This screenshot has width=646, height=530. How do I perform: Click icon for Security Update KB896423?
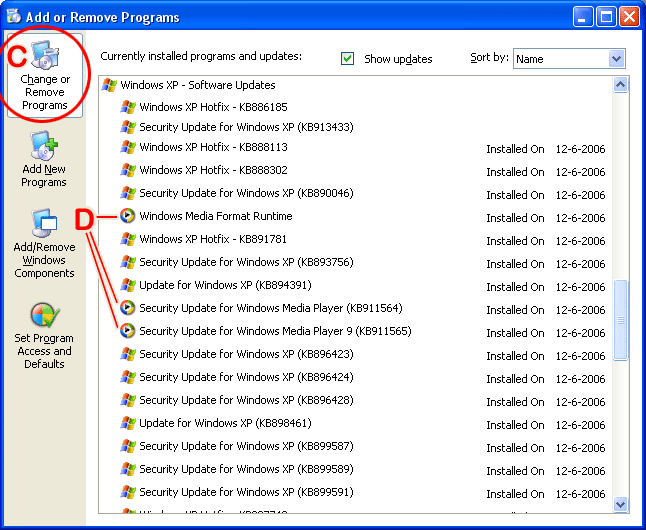[x=128, y=354]
